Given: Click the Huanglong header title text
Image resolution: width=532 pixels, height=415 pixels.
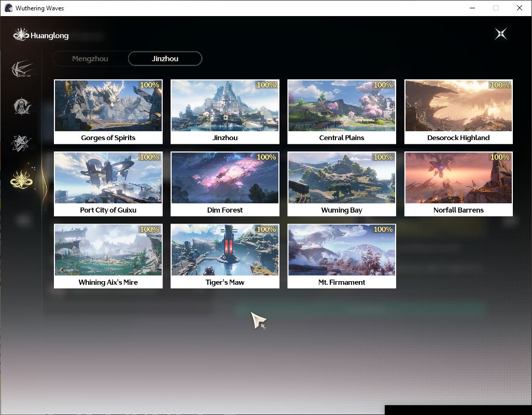Looking at the screenshot, I should [x=50, y=36].
